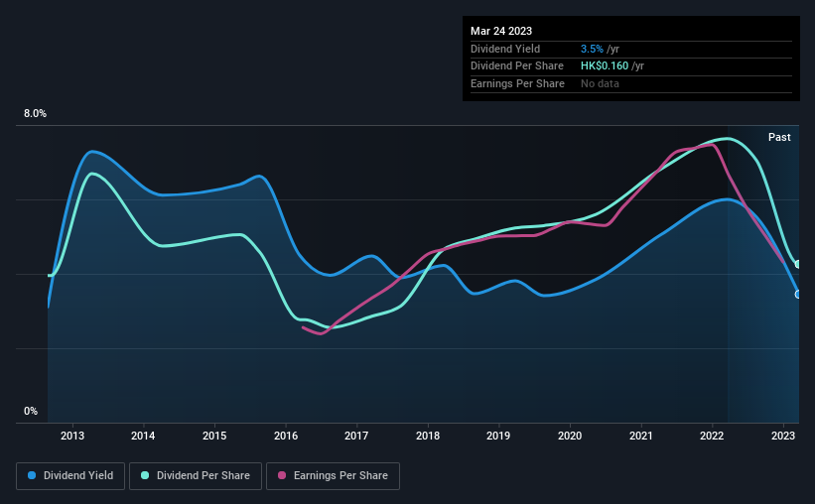815x504 pixels.
Task: Toggle the Dividend Yield legend button
Action: [x=70, y=476]
